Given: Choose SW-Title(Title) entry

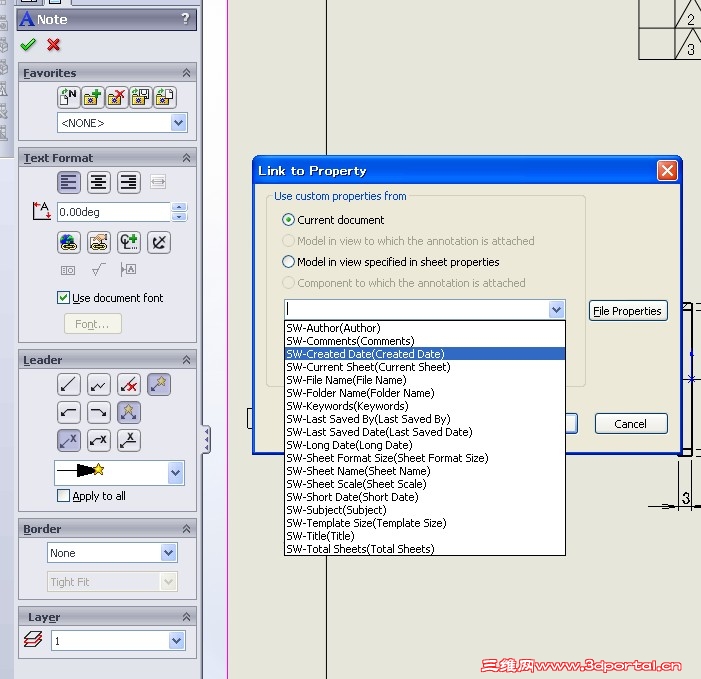Looking at the screenshot, I should click(x=425, y=536).
